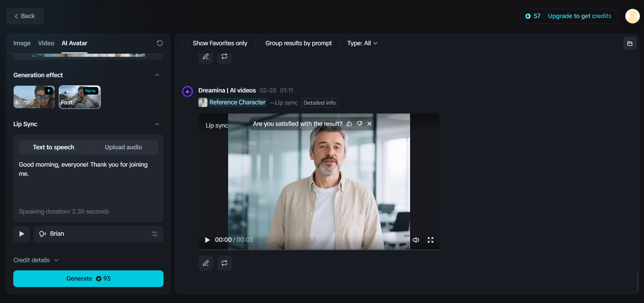Click the regenerate icon above the Dreamina entry
Image resolution: width=644 pixels, height=303 pixels.
tap(224, 57)
